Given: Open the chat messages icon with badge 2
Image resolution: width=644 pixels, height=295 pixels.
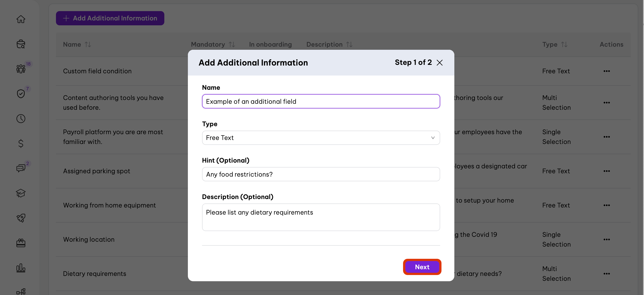Looking at the screenshot, I should pyautogui.click(x=21, y=168).
